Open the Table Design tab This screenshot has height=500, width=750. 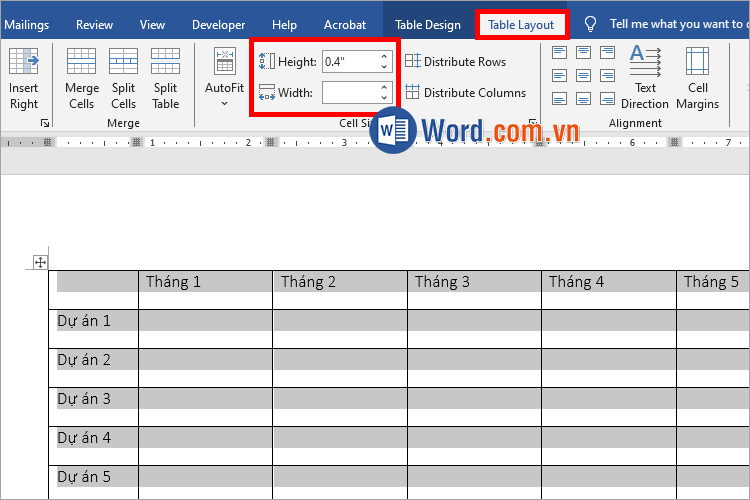tap(428, 25)
